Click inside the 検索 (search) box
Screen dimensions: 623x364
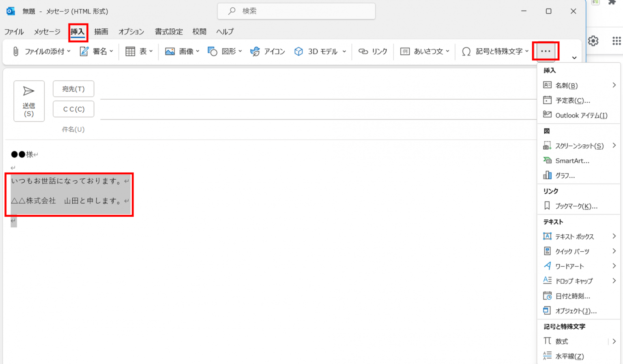[x=296, y=11]
